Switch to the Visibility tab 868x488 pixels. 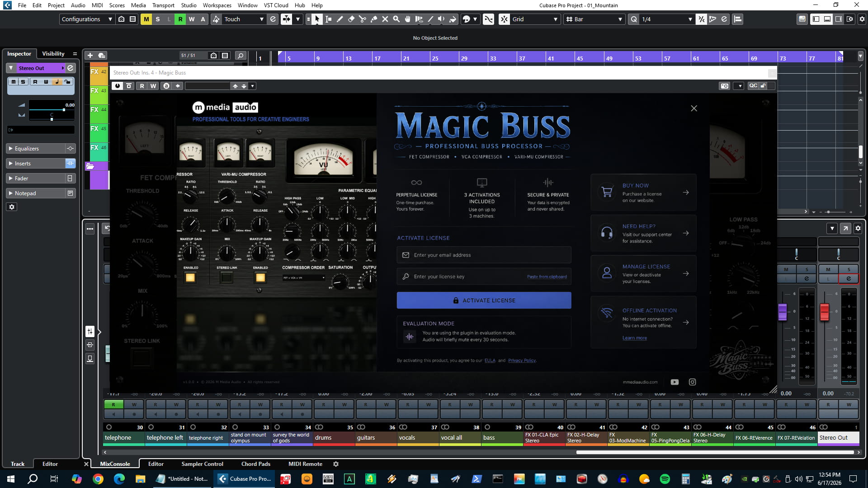click(53, 53)
